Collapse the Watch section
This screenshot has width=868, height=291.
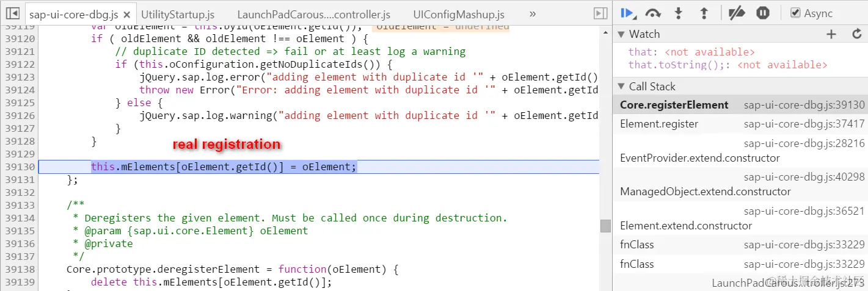(621, 34)
